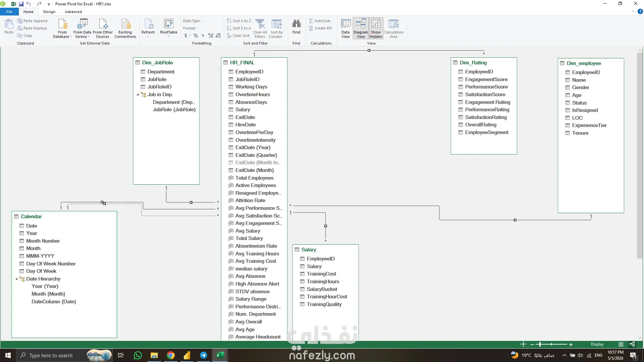Click Clear Sort in the ribbon
Image resolution: width=644 pixels, height=362 pixels.
[238, 36]
